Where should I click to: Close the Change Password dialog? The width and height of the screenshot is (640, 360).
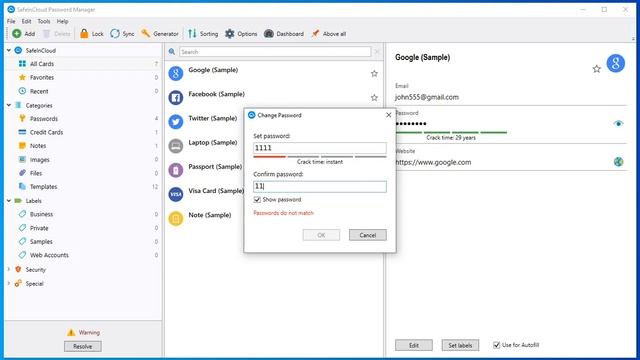tap(389, 115)
